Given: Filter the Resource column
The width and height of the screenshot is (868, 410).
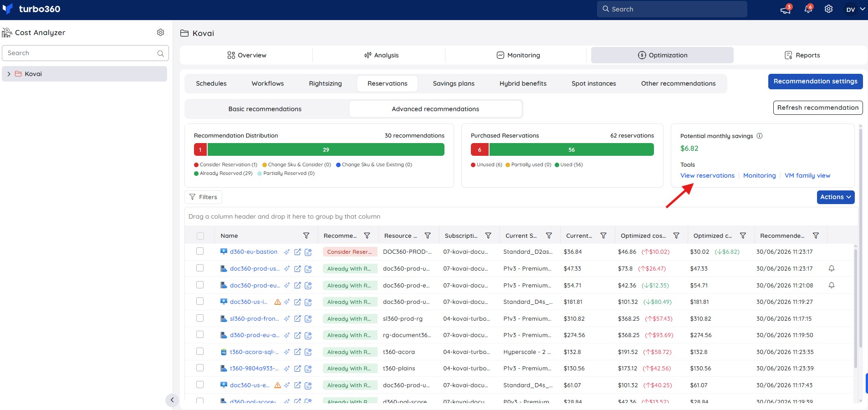Looking at the screenshot, I should coord(428,236).
